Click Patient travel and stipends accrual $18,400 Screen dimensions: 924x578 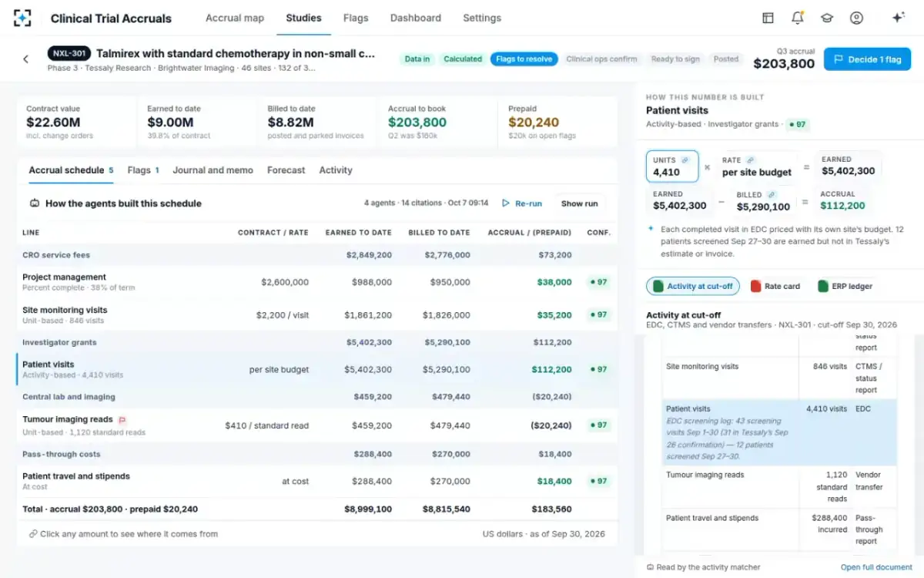pos(554,481)
